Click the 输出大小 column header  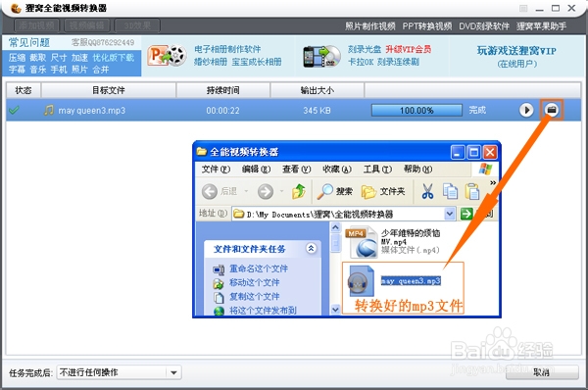point(317,90)
